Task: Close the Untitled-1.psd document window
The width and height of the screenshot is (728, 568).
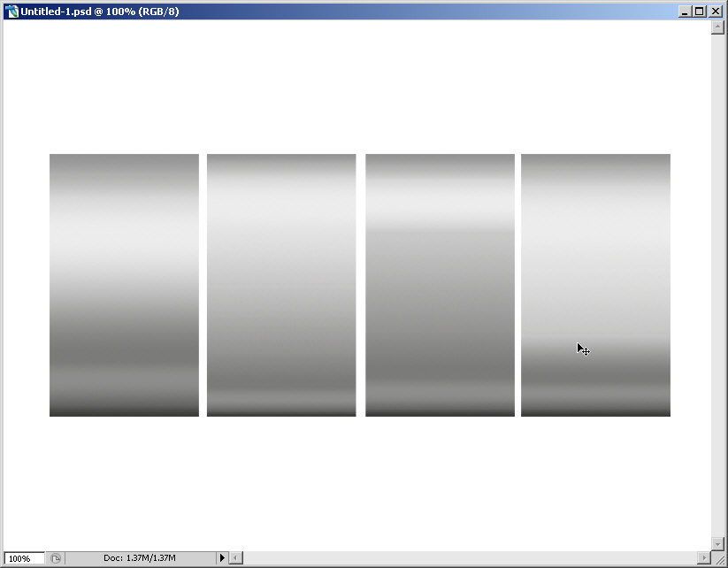Action: pyautogui.click(x=716, y=12)
